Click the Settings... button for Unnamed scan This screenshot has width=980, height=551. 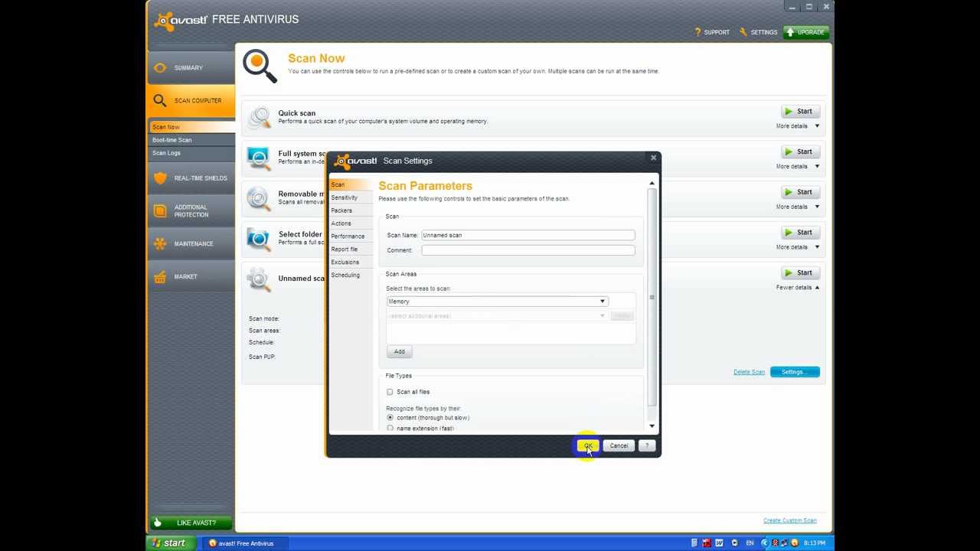[795, 372]
